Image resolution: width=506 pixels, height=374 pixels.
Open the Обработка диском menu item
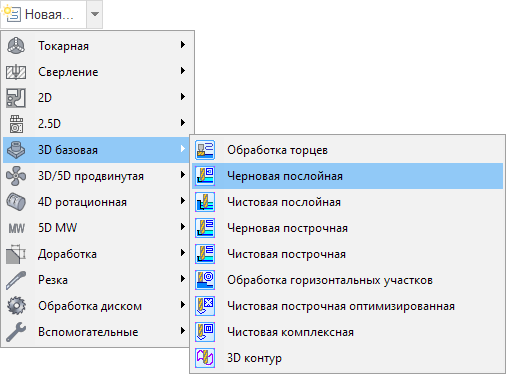coord(97,306)
